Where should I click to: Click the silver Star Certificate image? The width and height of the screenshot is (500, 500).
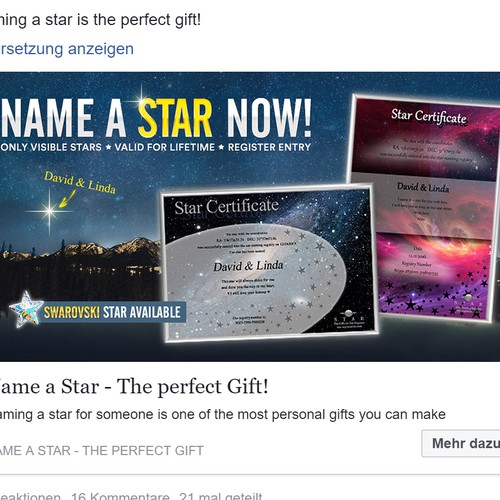click(268, 263)
